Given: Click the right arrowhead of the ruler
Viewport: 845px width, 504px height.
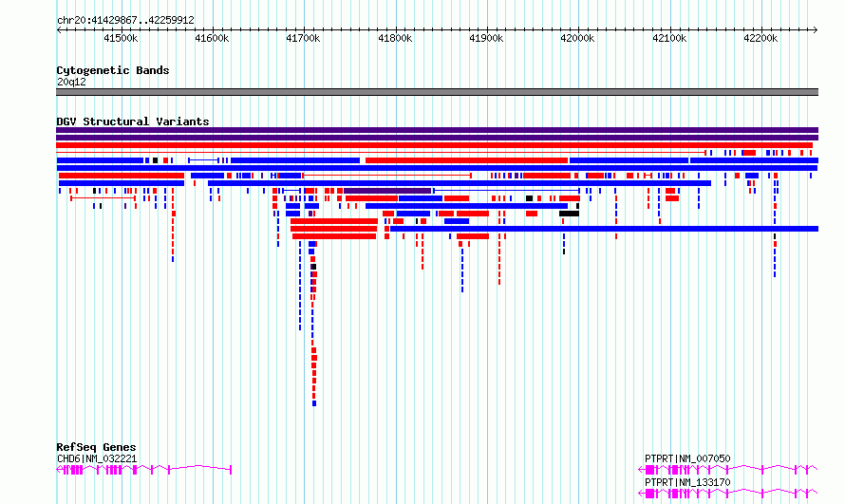Looking at the screenshot, I should 816,30.
